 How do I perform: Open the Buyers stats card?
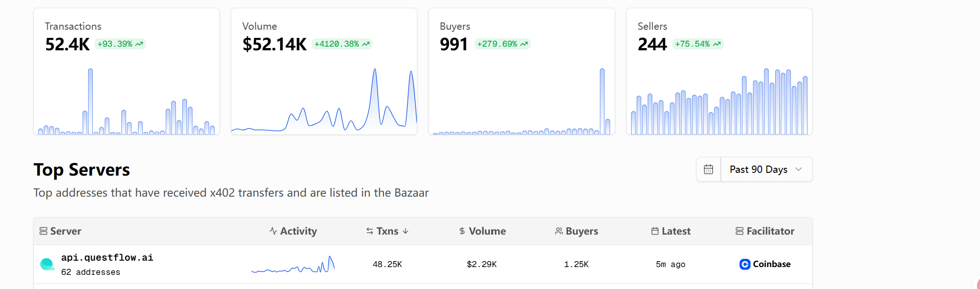pyautogui.click(x=522, y=71)
